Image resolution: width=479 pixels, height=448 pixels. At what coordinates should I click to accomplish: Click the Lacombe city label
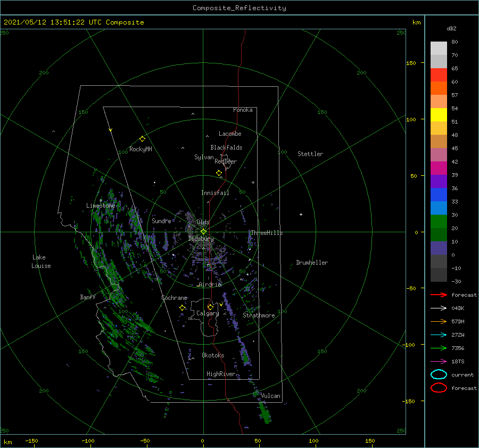(230, 134)
